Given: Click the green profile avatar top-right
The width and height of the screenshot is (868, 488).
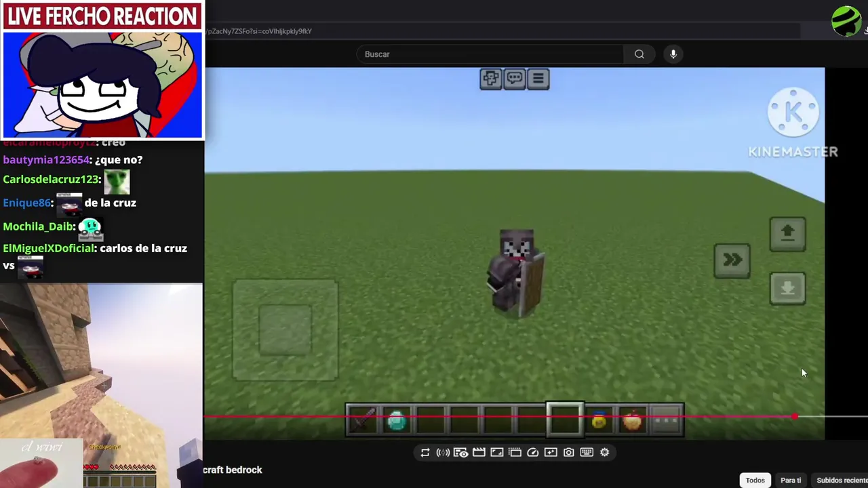Looking at the screenshot, I should click(x=846, y=21).
